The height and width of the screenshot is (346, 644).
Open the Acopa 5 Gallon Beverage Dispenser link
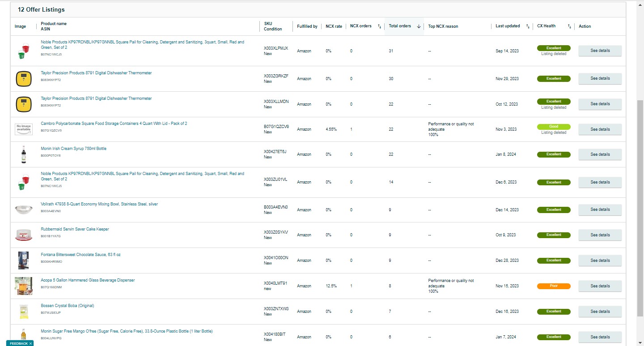point(88,280)
